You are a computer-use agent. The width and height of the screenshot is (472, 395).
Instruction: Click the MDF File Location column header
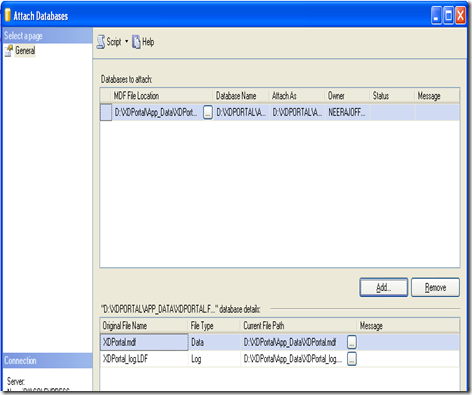[x=162, y=96]
